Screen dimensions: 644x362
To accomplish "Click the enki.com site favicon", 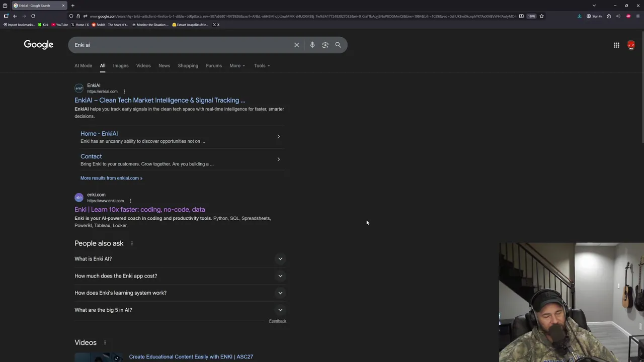I will (79, 197).
